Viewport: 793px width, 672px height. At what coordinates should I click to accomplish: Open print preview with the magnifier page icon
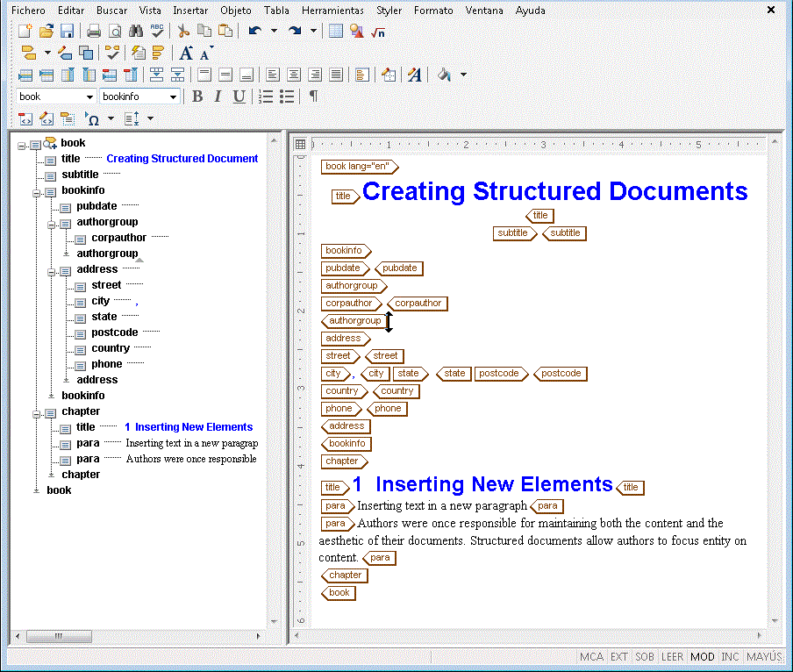tap(115, 32)
